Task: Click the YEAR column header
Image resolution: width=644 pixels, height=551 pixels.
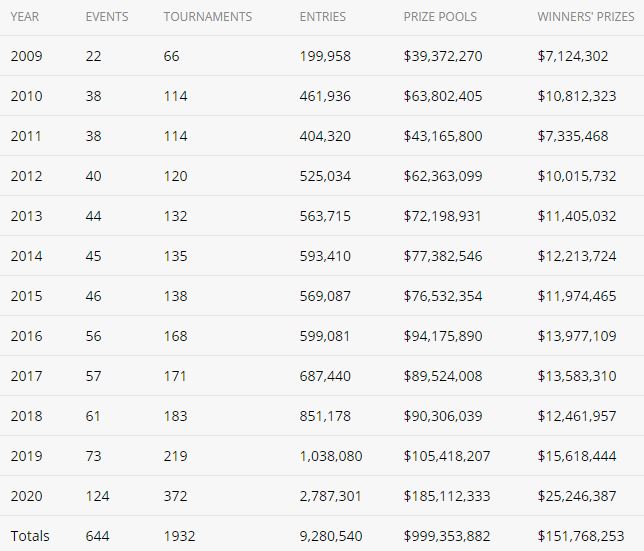Action: tap(25, 17)
